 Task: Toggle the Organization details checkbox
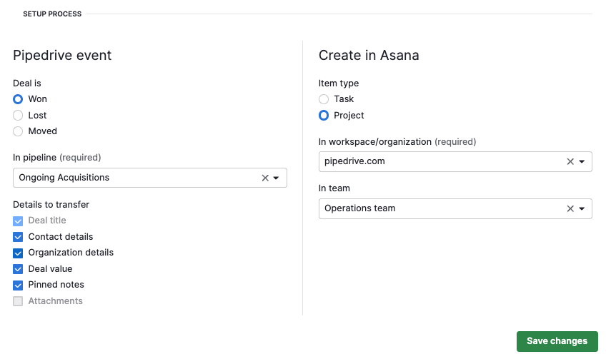[x=19, y=253]
